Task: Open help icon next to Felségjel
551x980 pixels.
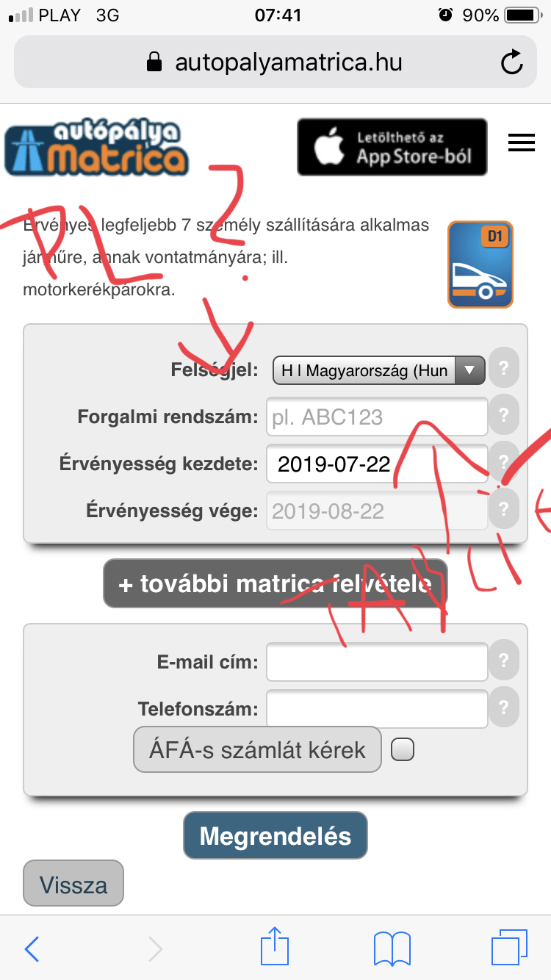Action: point(503,369)
